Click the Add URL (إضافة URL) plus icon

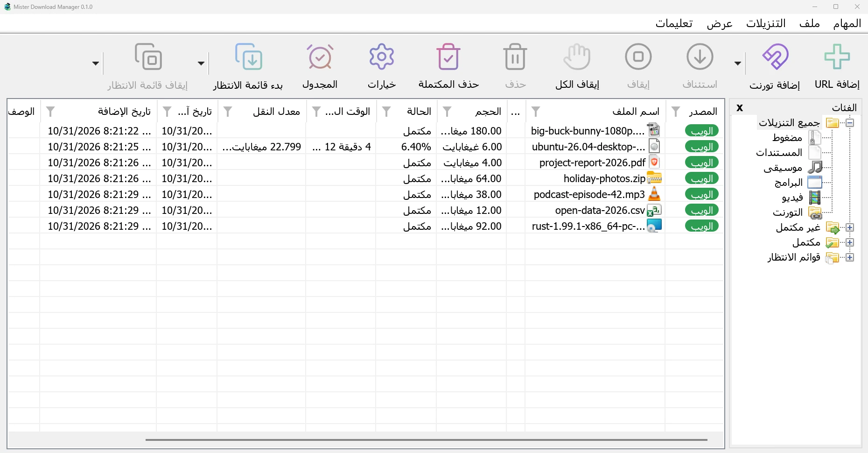coord(837,57)
